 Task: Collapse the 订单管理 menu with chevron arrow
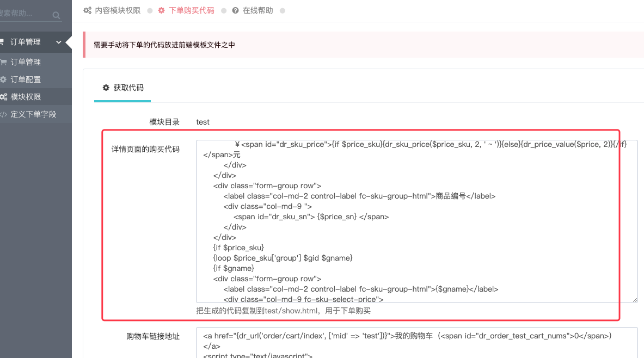[59, 42]
